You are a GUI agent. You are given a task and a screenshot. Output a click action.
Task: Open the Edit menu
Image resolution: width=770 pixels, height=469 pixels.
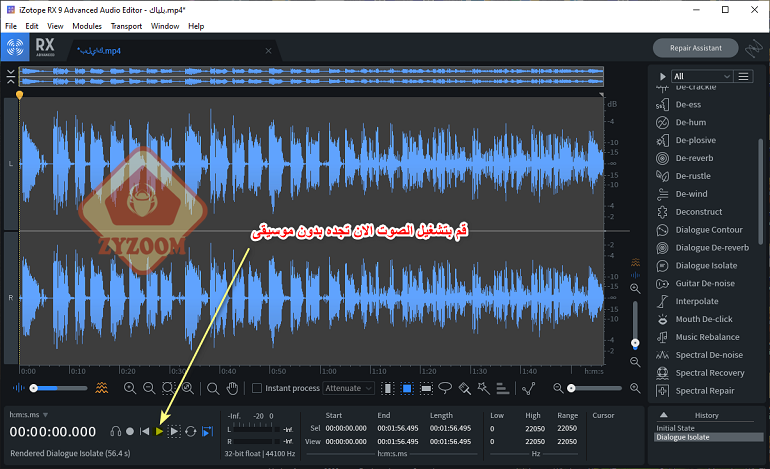click(x=31, y=26)
